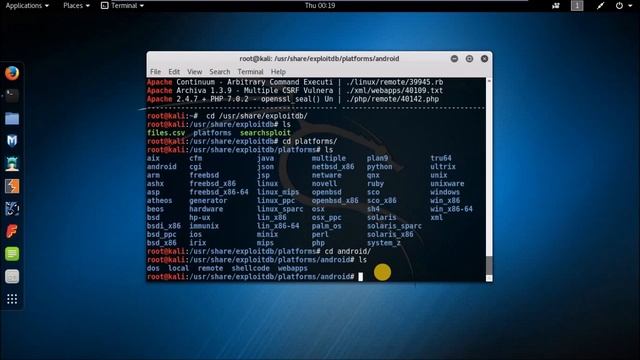Open the terminal View menu
Image resolution: width=640 pixels, height=360 pixels.
click(x=195, y=72)
